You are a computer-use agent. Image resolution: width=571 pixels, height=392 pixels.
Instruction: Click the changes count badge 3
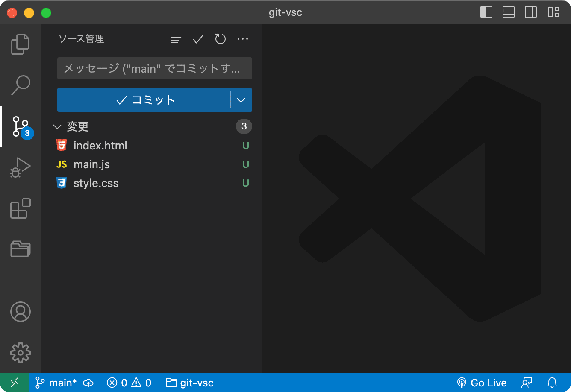click(244, 126)
